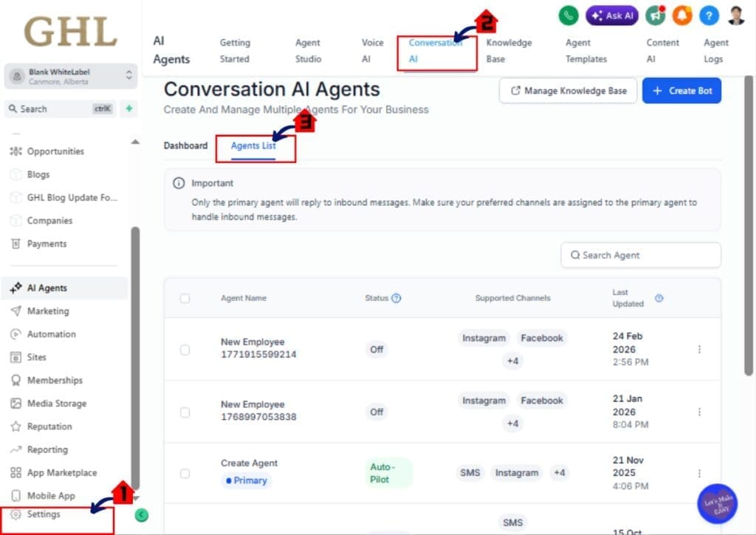Click the green phone icon
The image size is (756, 535).
[567, 15]
